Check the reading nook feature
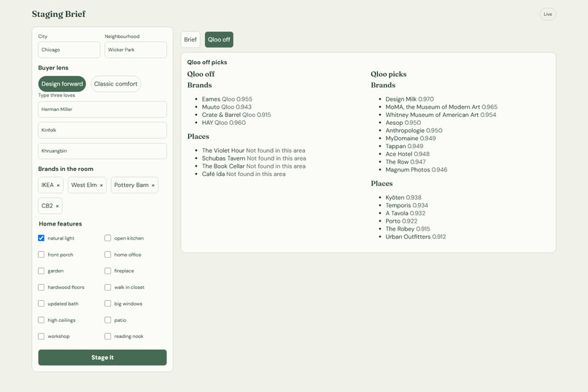Image resolution: width=588 pixels, height=392 pixels. click(108, 337)
